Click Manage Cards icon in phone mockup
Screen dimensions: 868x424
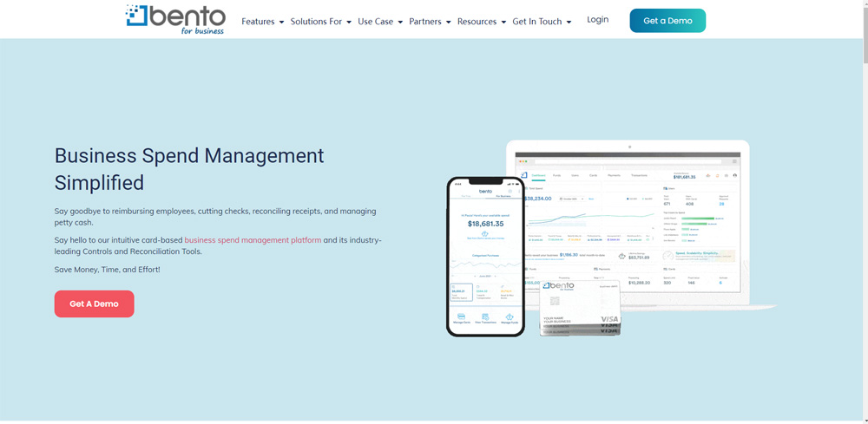[461, 318]
